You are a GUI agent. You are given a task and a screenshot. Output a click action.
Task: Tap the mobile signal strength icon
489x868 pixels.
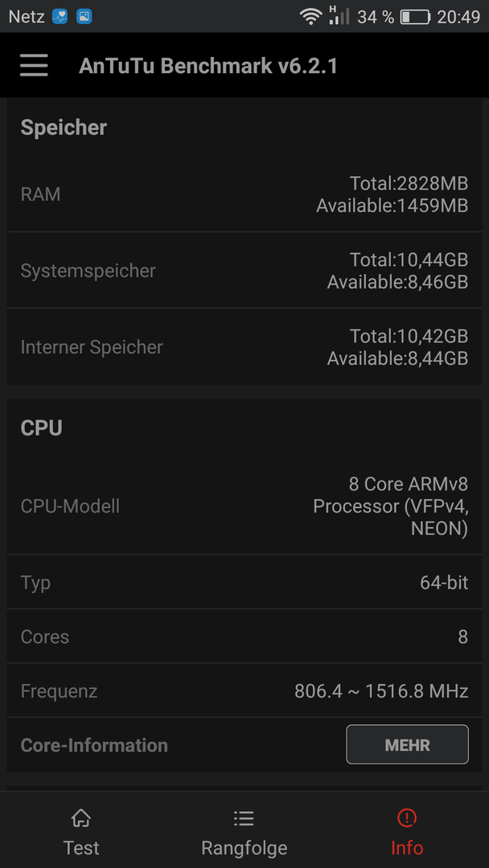(339, 15)
